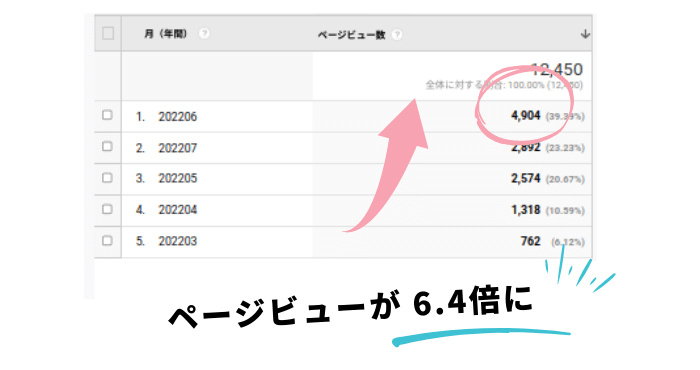
Task: Click the pageview value 2,574
Action: pyautogui.click(x=526, y=179)
